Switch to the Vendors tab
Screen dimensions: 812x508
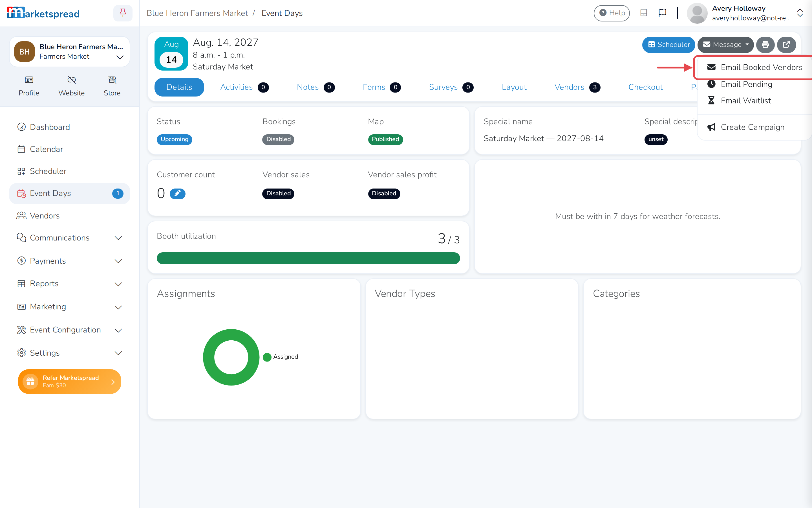[x=577, y=87]
